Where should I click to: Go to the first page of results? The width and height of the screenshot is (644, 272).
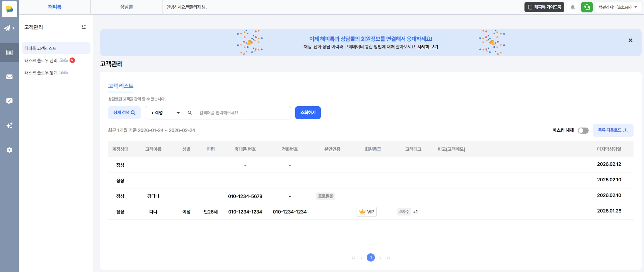(353, 258)
